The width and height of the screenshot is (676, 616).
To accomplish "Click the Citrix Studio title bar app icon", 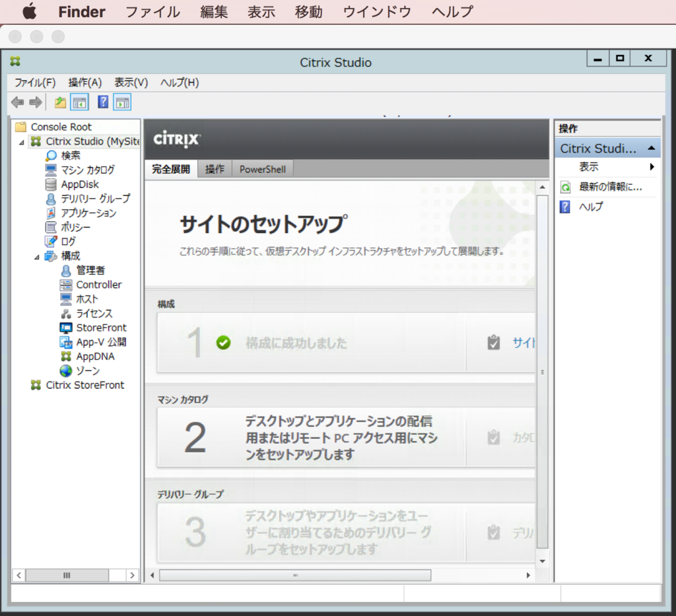I will click(16, 61).
